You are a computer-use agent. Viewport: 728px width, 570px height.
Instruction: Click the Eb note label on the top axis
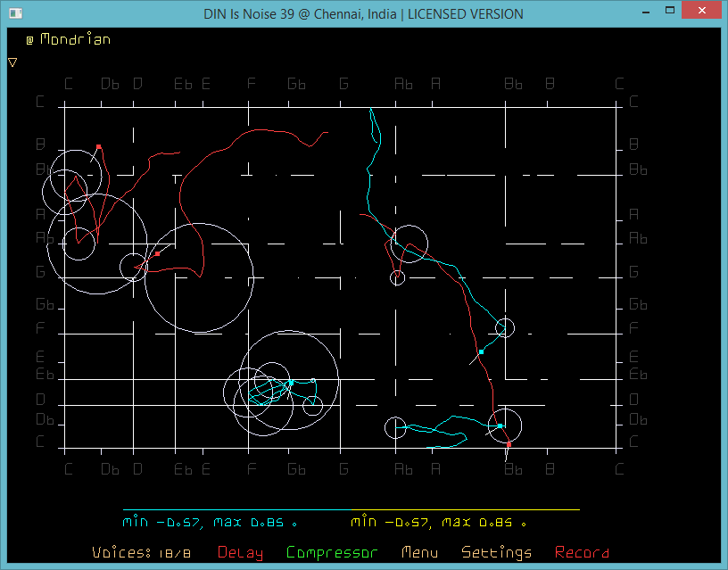(183, 84)
